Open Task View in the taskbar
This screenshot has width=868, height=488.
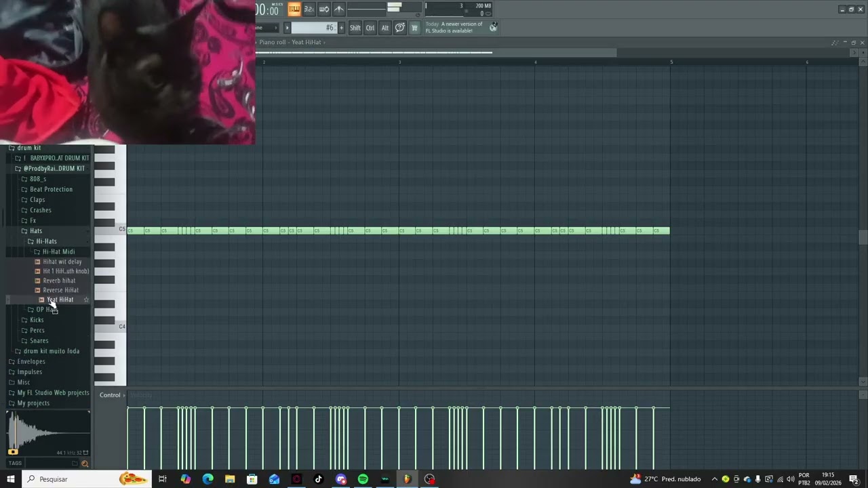[x=163, y=479]
